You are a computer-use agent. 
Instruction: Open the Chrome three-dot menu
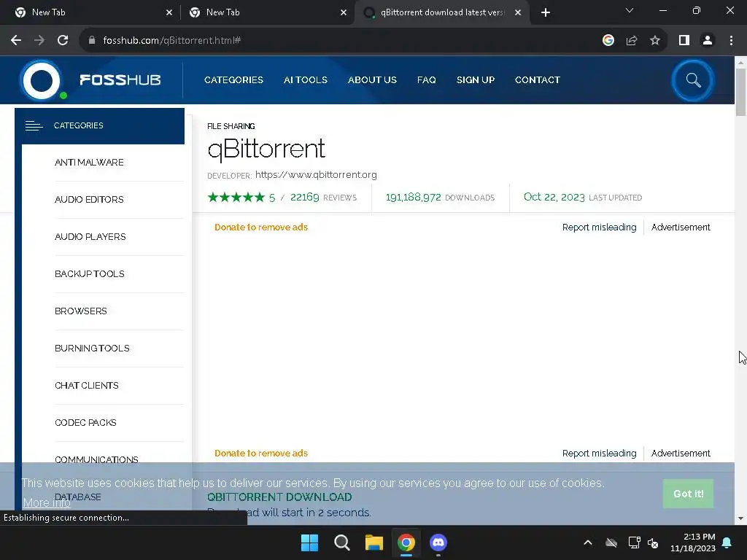point(731,41)
